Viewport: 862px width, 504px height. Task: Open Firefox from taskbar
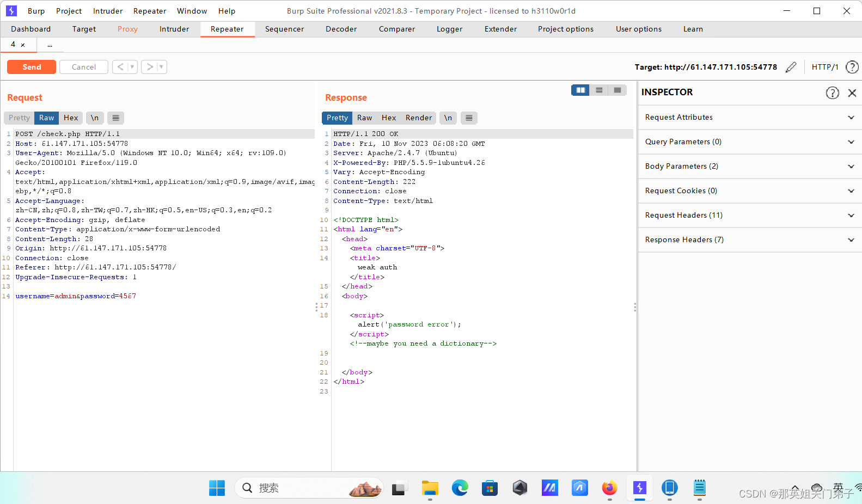point(609,488)
